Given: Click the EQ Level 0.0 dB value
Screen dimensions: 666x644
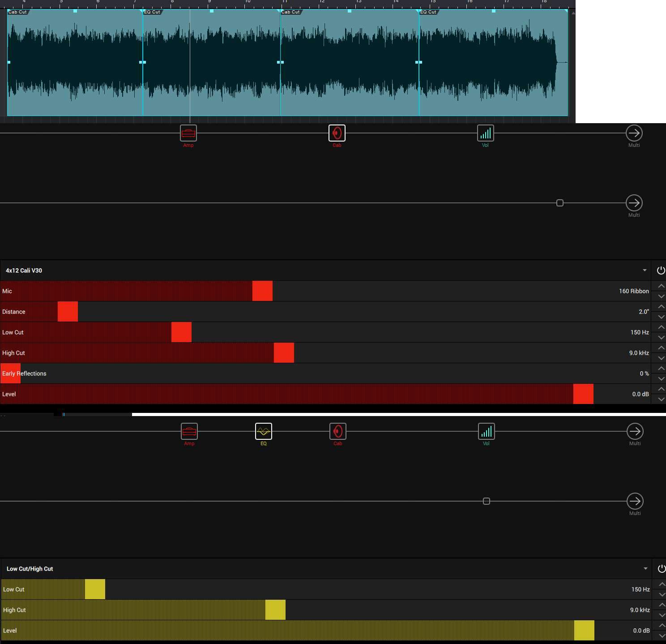Looking at the screenshot, I should [x=641, y=631].
